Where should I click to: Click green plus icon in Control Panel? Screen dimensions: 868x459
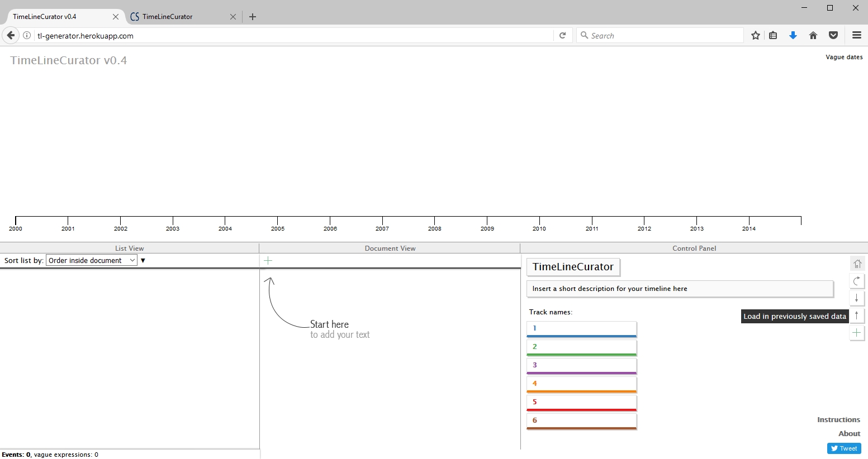(x=857, y=333)
